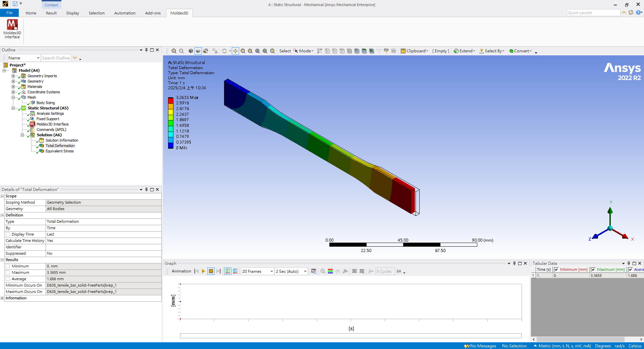Click the Zoom Out magnifier icon
This screenshot has width=644, height=349.
pyautogui.click(x=243, y=51)
